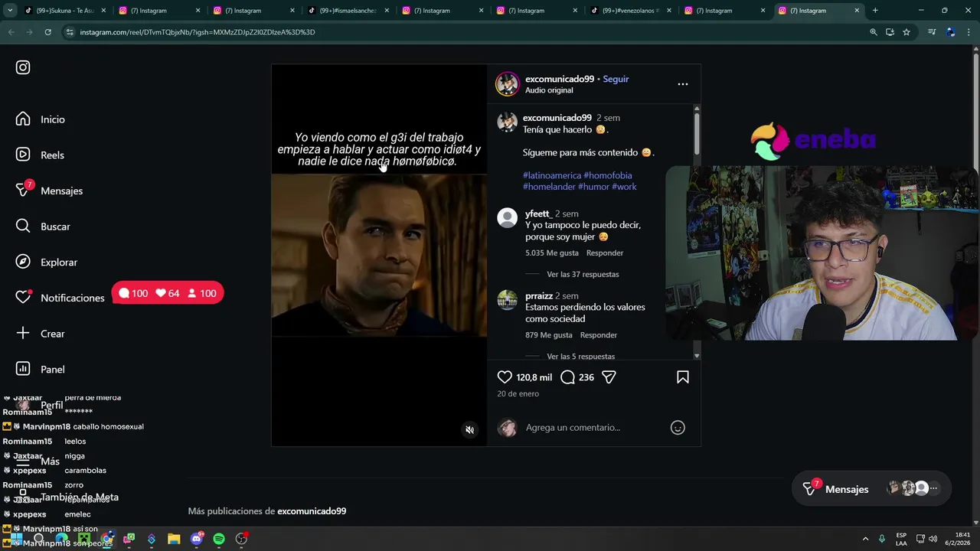Screen dimensions: 980x551
Task: Open Mensajes in the sidebar
Action: (50, 190)
